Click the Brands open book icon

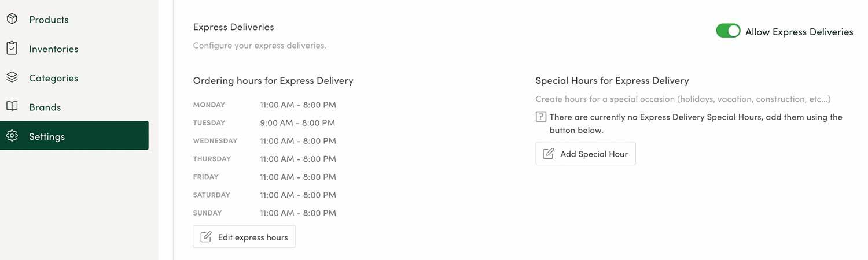coord(12,107)
